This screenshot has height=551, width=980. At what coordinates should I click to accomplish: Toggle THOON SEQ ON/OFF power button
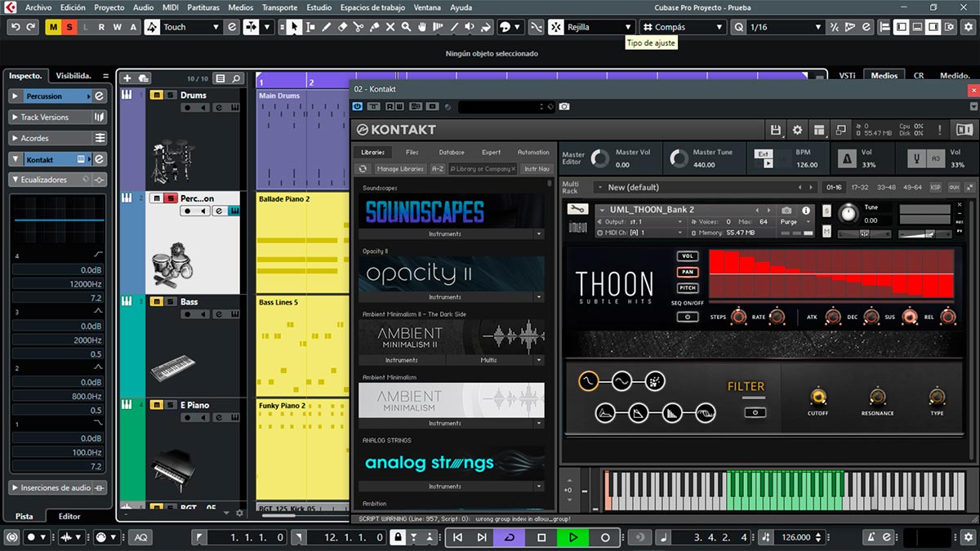(688, 317)
